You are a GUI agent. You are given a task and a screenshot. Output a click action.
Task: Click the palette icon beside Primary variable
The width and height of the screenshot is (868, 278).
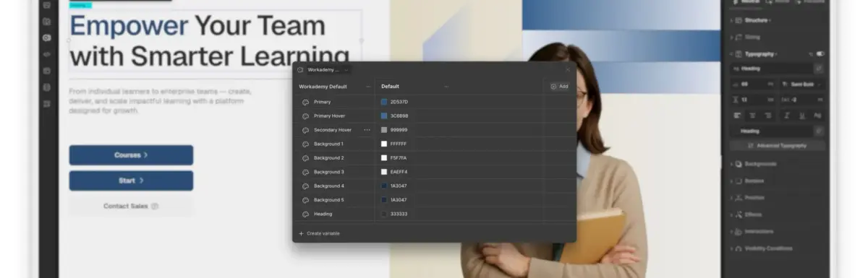coord(305,102)
